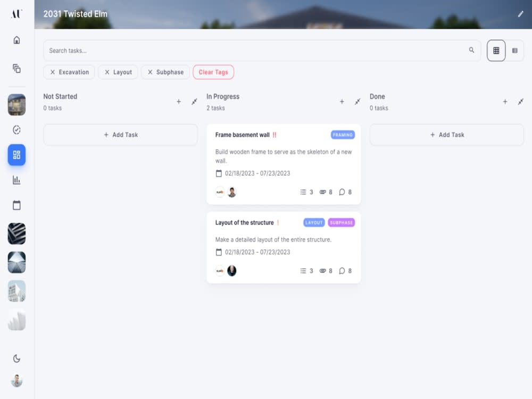Switch to board grid view
Screen dimensions: 532x399
pos(496,51)
